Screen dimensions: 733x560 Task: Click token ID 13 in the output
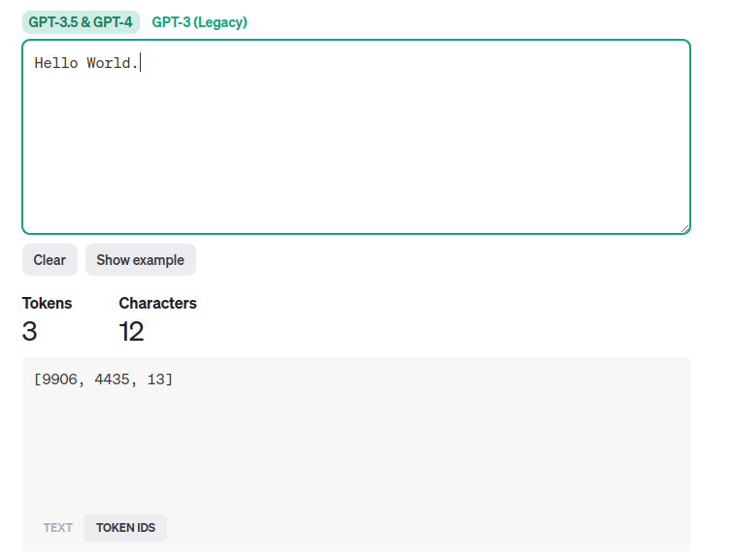click(x=155, y=379)
